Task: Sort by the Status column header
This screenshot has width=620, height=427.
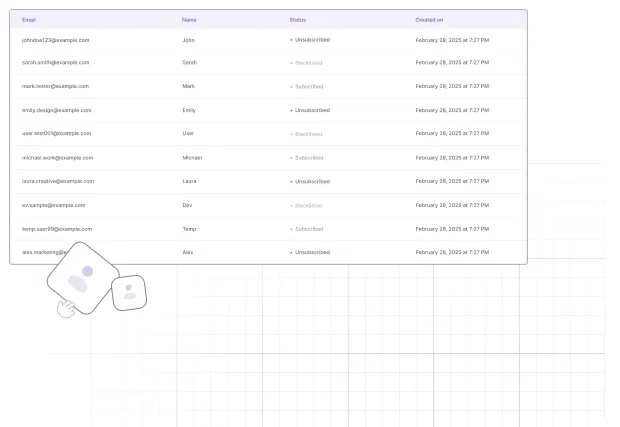Action: tap(298, 20)
